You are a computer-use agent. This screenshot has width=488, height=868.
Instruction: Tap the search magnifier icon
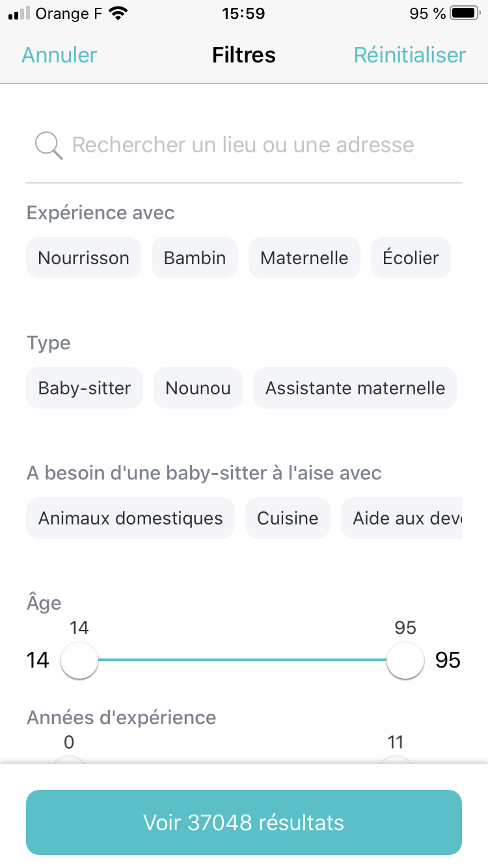pyautogui.click(x=49, y=145)
